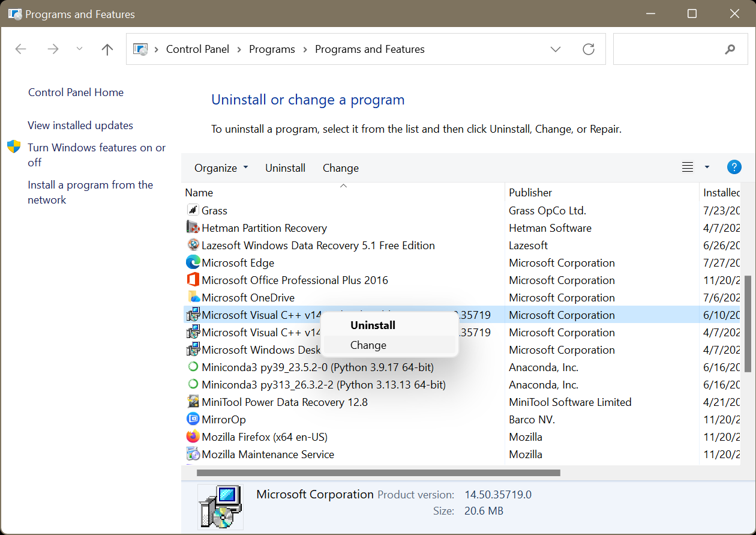Screen dimensions: 756x535
Task: Go forward with the right arrow
Action: click(53, 49)
